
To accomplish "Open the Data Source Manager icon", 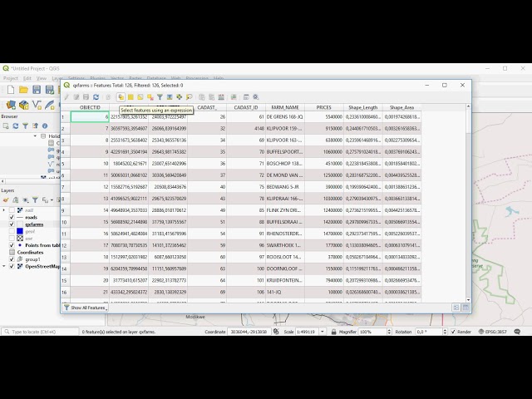I will [11, 106].
